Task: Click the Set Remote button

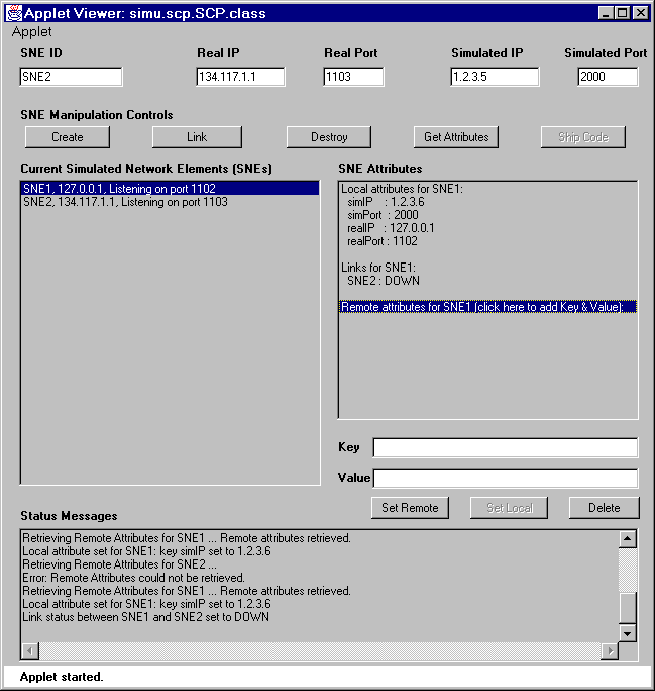Action: pyautogui.click(x=410, y=508)
